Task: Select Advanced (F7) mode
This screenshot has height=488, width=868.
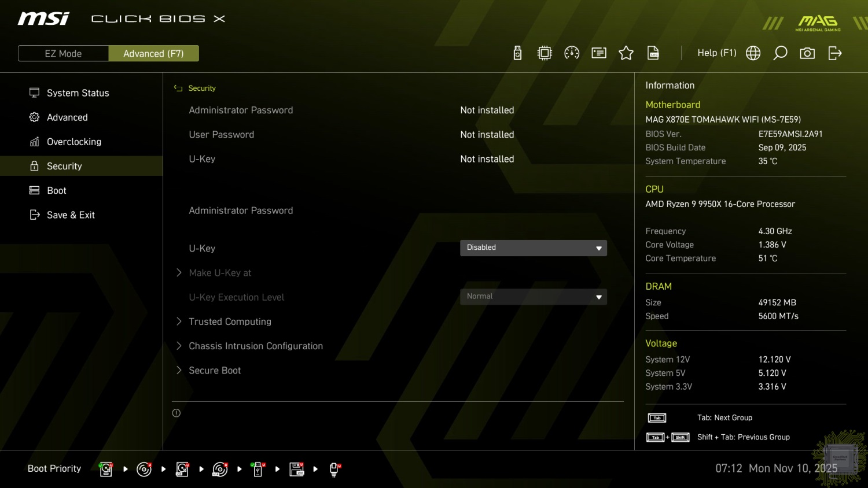Action: (153, 53)
